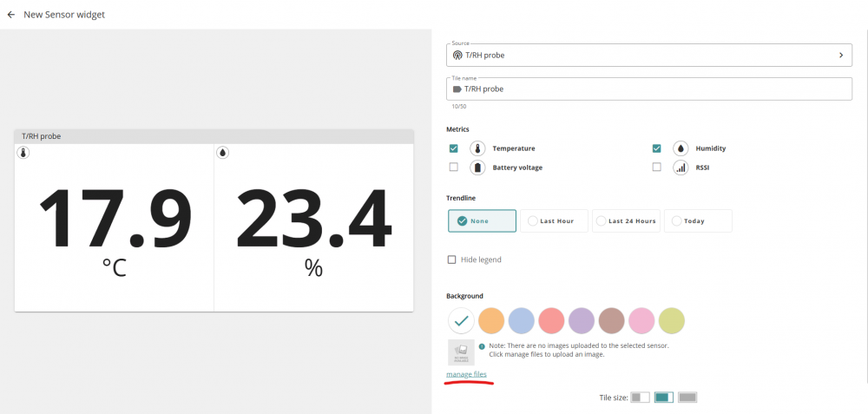The height and width of the screenshot is (414, 868).
Task: Click the thermometer icon next to Temperature
Action: [x=477, y=148]
